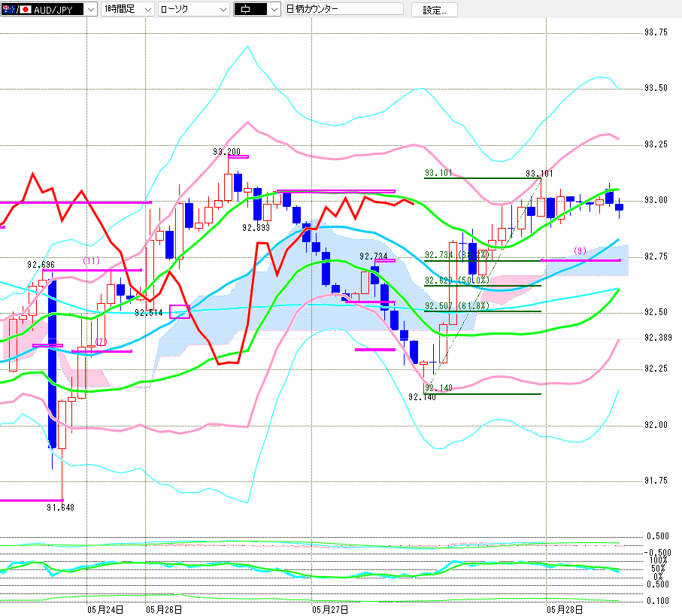The width and height of the screenshot is (682, 616).
Task: Click the 92.25 price axis value
Action: (x=656, y=369)
